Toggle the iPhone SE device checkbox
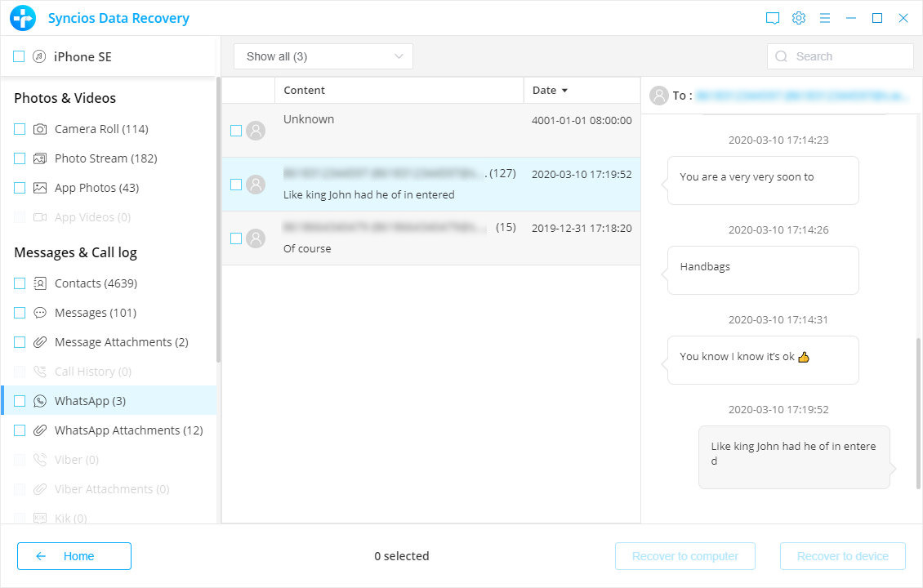This screenshot has height=588, width=923. [x=19, y=56]
